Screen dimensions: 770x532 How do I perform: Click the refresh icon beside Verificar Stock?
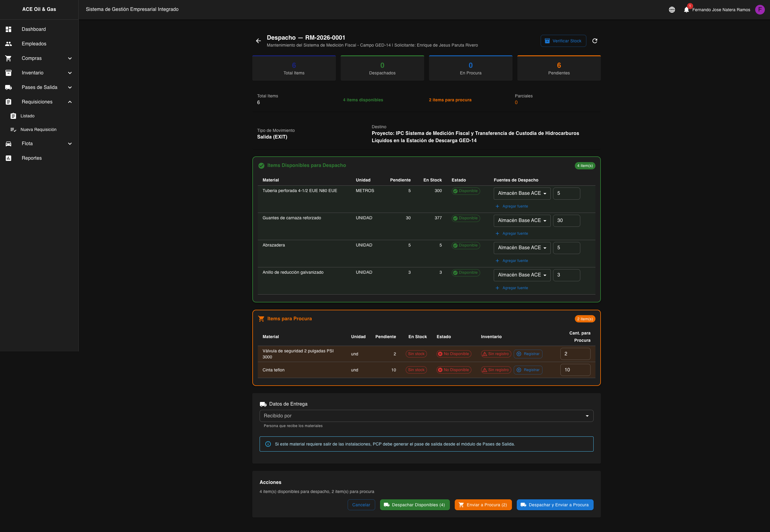(595, 41)
